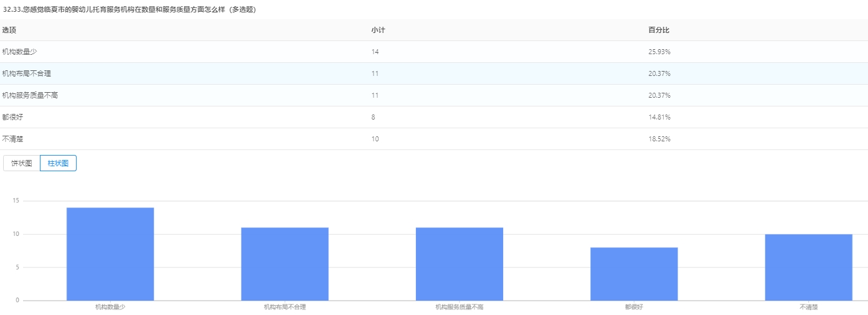Select the 柱状图 tab

(x=58, y=163)
